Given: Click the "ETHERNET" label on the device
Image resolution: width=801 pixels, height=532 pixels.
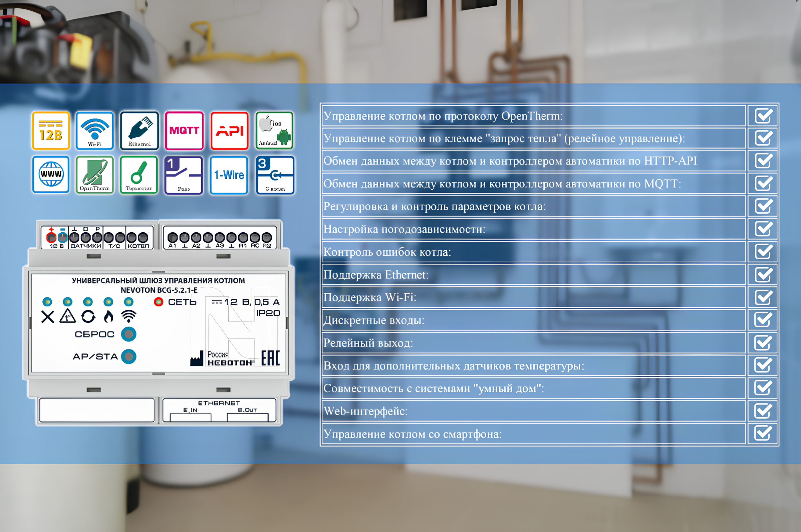Looking at the screenshot, I should [219, 403].
